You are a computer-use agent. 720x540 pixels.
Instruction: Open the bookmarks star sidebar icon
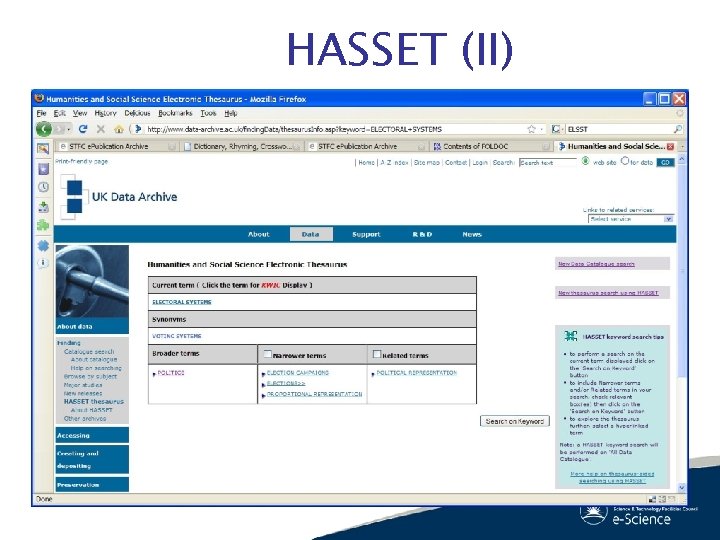pos(43,169)
